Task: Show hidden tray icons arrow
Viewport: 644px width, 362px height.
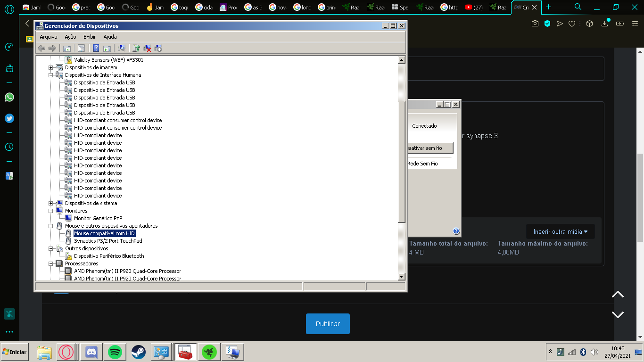Action: click(x=550, y=352)
